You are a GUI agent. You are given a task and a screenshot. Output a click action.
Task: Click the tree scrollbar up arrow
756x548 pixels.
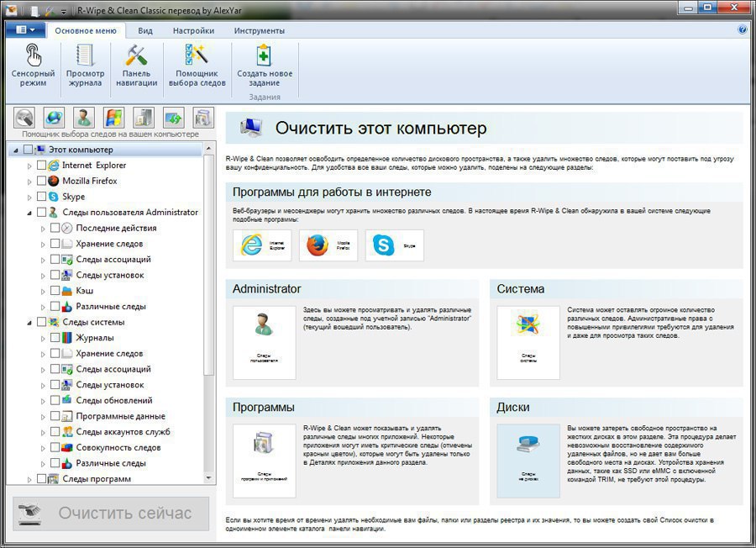pos(209,148)
